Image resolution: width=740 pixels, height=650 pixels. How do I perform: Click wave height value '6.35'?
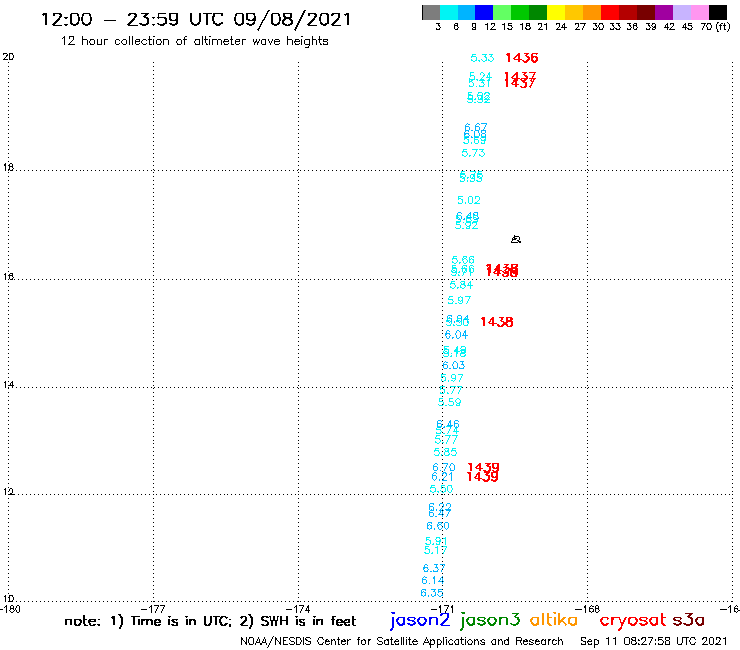point(432,593)
